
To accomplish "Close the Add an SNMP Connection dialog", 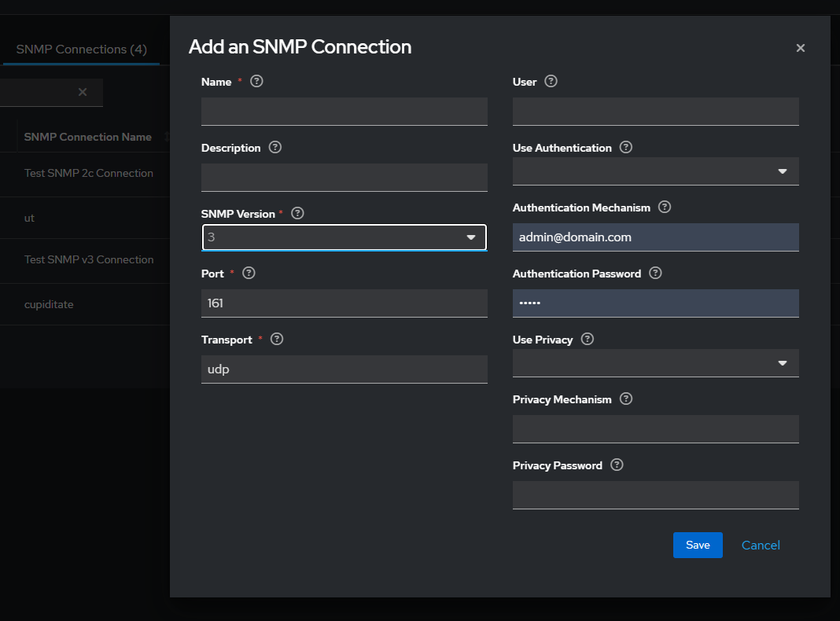I will (x=801, y=48).
